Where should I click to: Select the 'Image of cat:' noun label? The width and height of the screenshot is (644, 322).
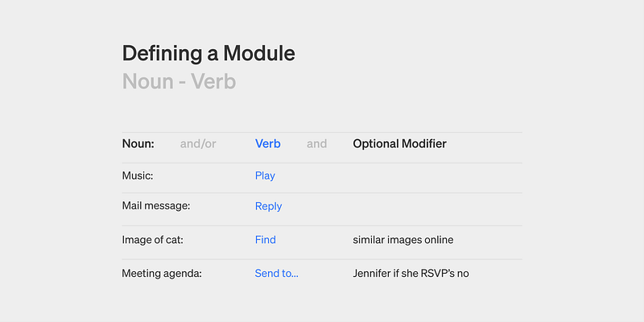tap(154, 240)
